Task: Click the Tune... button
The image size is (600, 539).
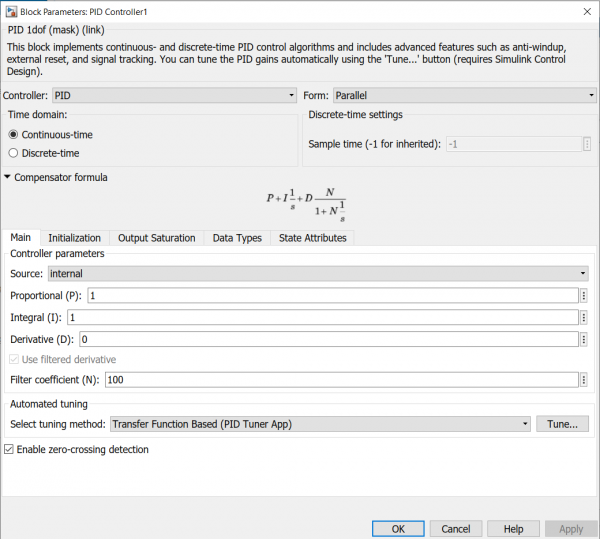Action: click(562, 424)
